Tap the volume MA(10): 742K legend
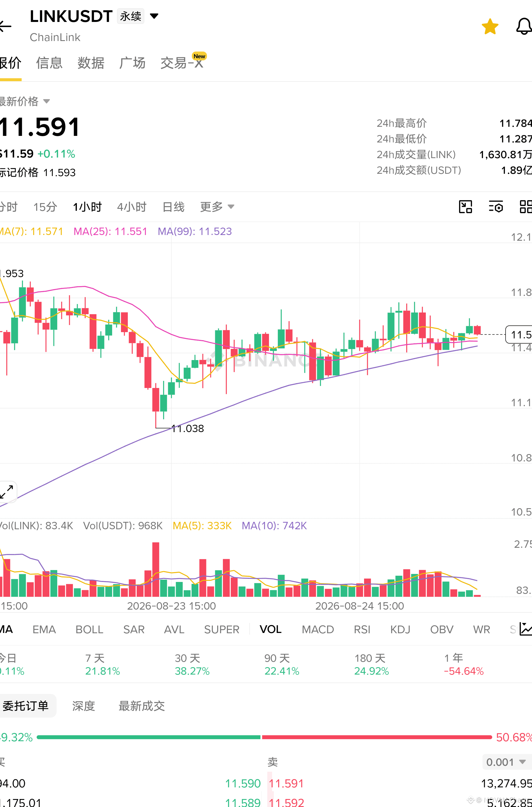This screenshot has height=807, width=532. pos(274,526)
